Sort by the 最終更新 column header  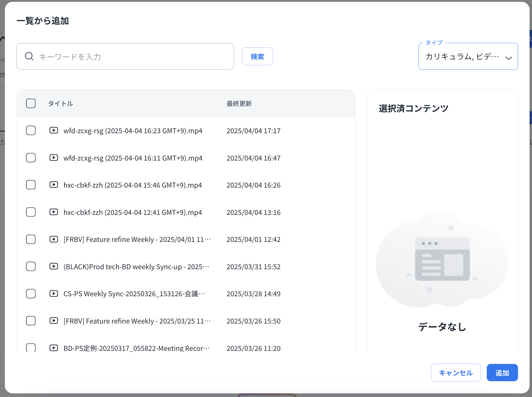[239, 104]
